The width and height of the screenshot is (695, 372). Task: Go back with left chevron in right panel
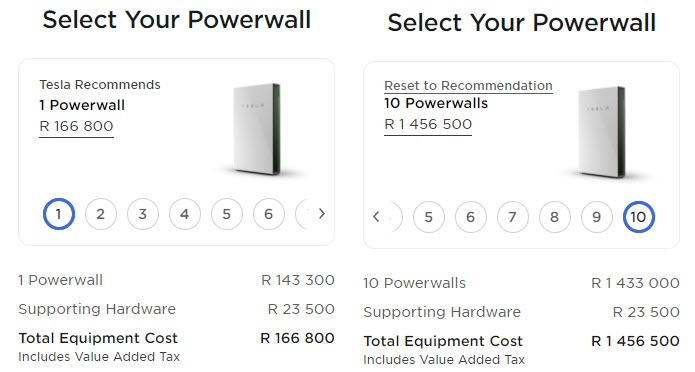[x=376, y=217]
